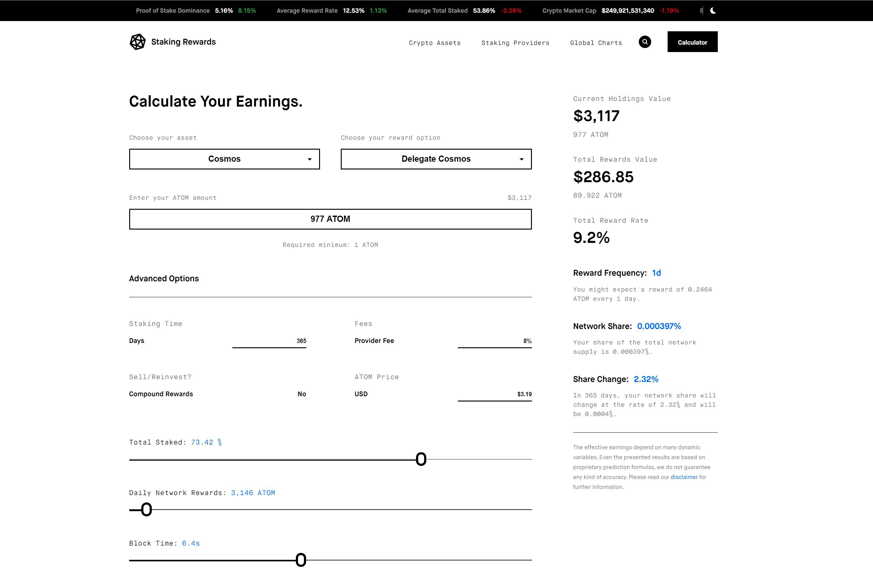Edit the staking Days value field
The width and height of the screenshot is (873, 588).
pos(269,341)
